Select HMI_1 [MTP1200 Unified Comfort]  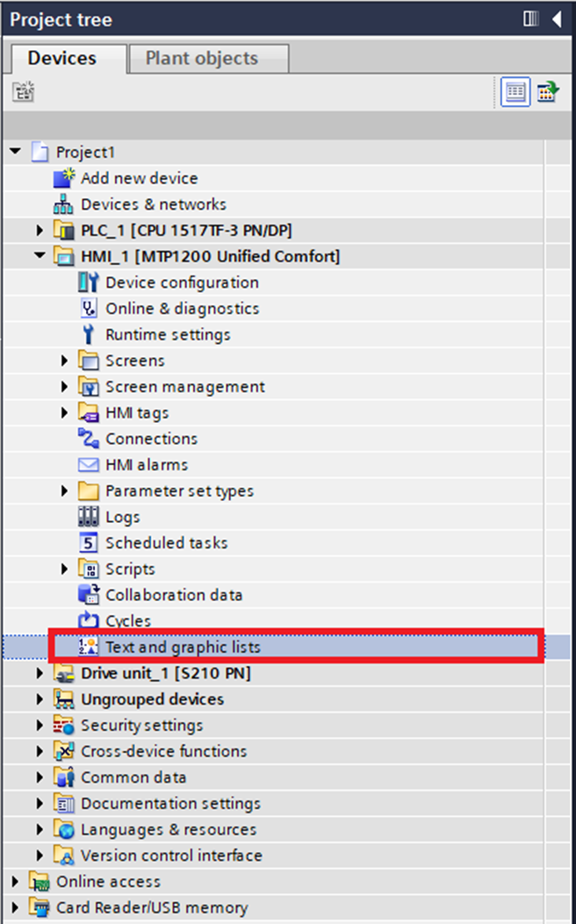[211, 256]
